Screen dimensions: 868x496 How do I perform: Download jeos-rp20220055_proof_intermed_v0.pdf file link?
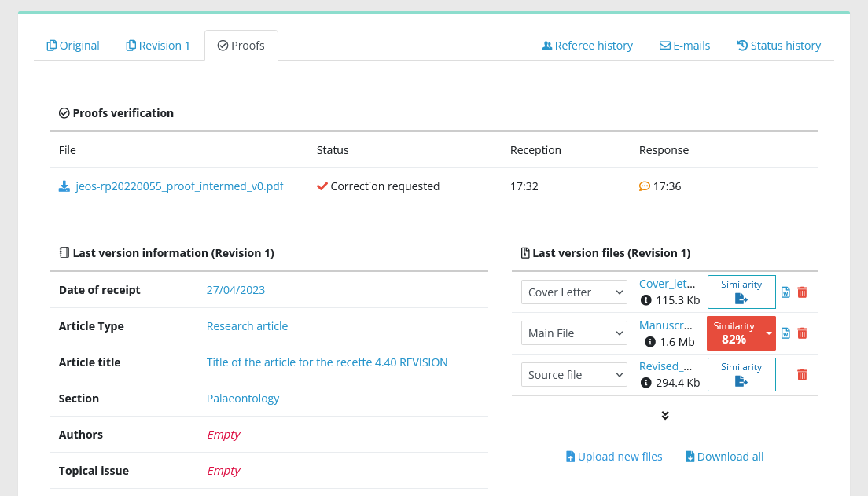point(179,186)
